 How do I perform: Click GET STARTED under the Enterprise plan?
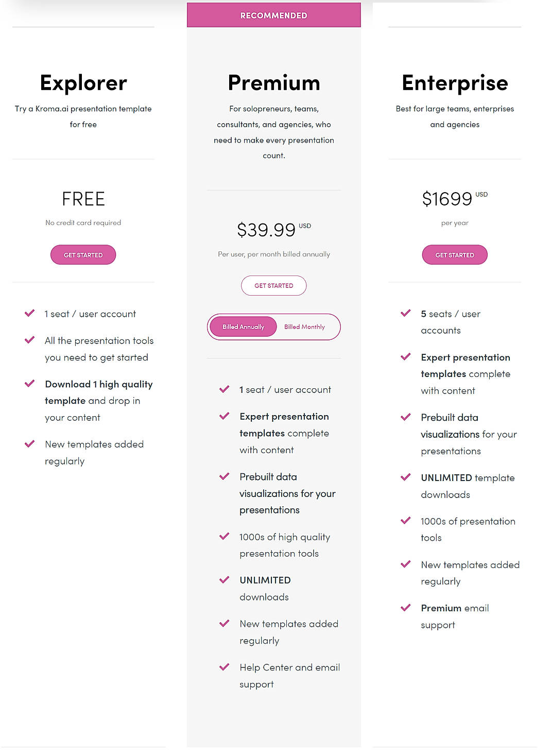click(x=454, y=254)
